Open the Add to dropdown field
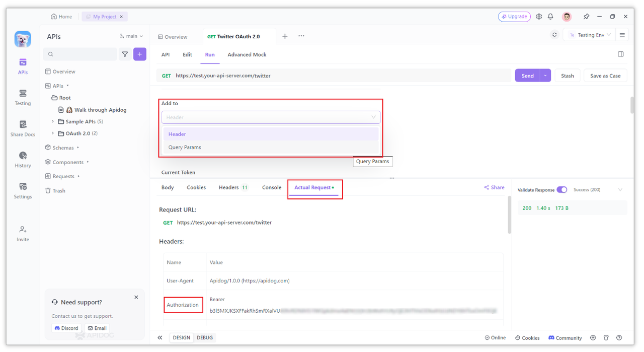 tap(271, 117)
